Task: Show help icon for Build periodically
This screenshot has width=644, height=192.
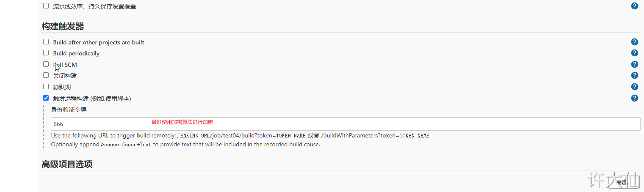Action: tap(634, 53)
